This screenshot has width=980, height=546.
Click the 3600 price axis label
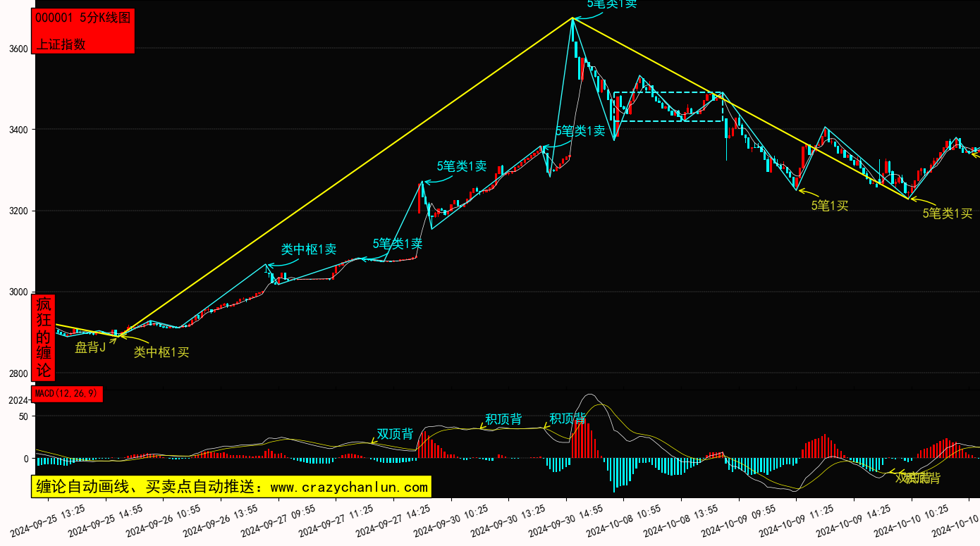tap(19, 49)
